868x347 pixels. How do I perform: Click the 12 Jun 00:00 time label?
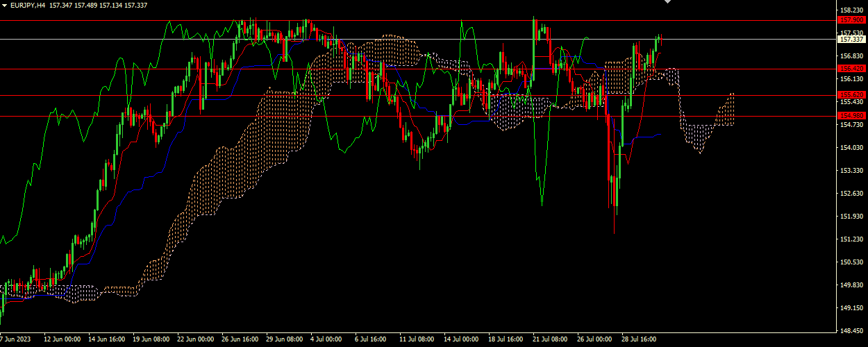coord(62,340)
